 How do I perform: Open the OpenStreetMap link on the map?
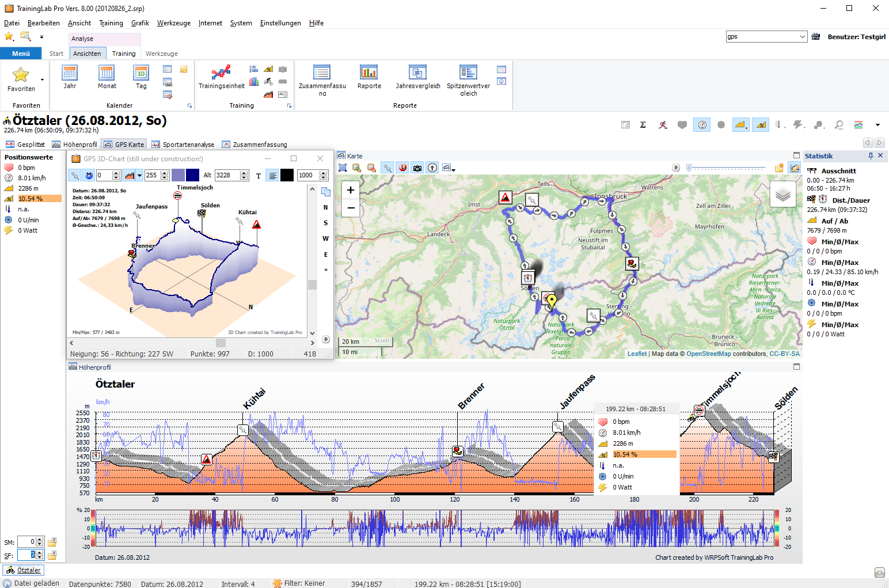point(708,354)
